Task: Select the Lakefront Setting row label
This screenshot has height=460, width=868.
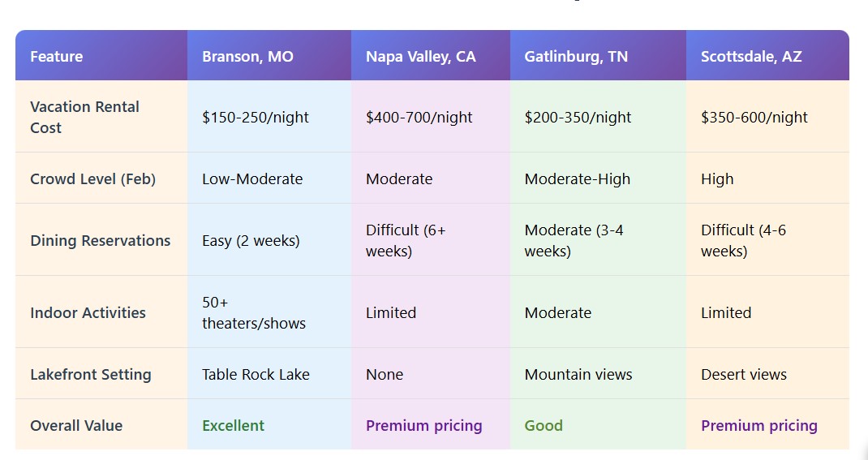Action: [x=90, y=375]
